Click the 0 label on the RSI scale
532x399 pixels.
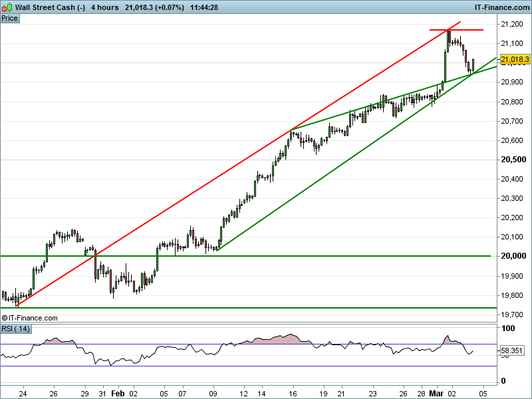point(503,381)
